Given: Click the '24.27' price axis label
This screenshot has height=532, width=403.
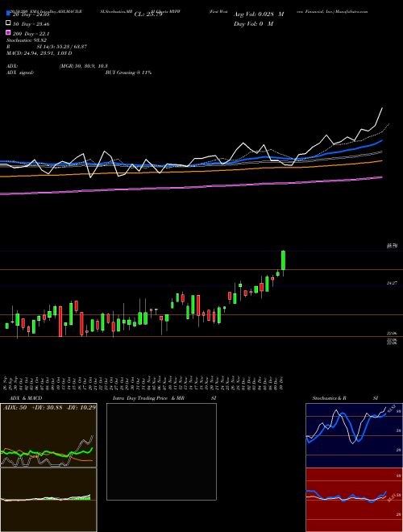Looking at the screenshot, I should [x=392, y=283].
